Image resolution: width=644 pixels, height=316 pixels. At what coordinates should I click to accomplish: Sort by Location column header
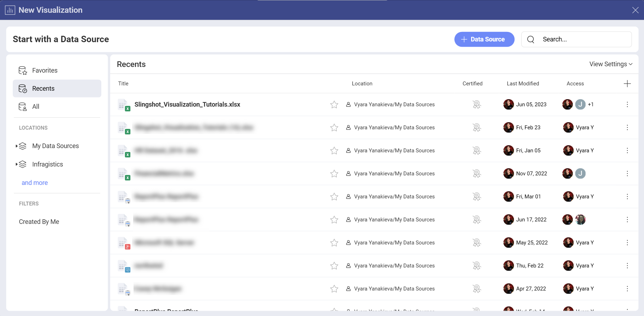[x=362, y=84]
